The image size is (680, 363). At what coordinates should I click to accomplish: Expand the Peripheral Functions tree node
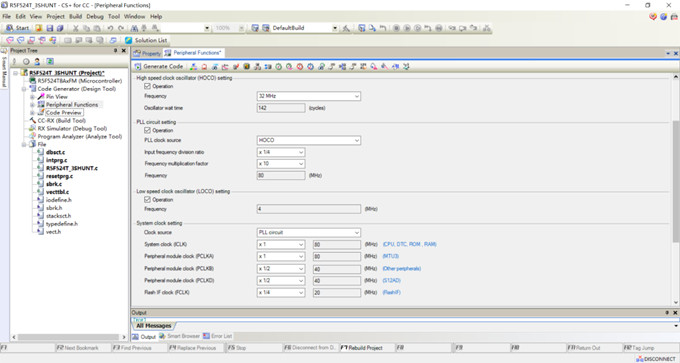(x=32, y=105)
